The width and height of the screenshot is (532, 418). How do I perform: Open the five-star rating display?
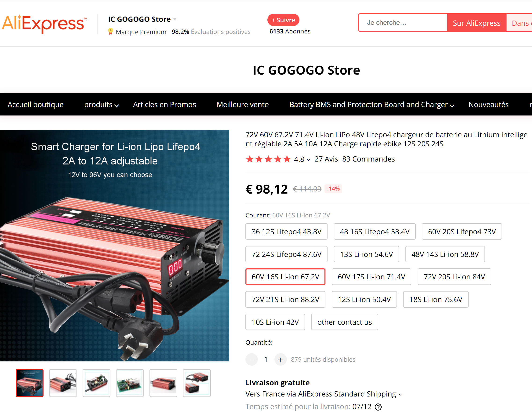coord(268,159)
